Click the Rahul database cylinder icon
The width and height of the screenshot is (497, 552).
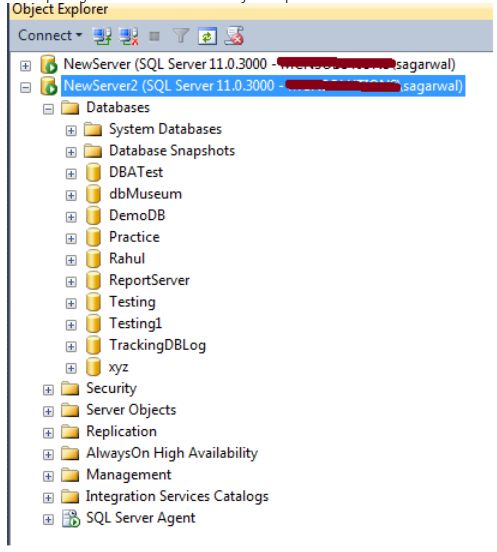pos(93,259)
